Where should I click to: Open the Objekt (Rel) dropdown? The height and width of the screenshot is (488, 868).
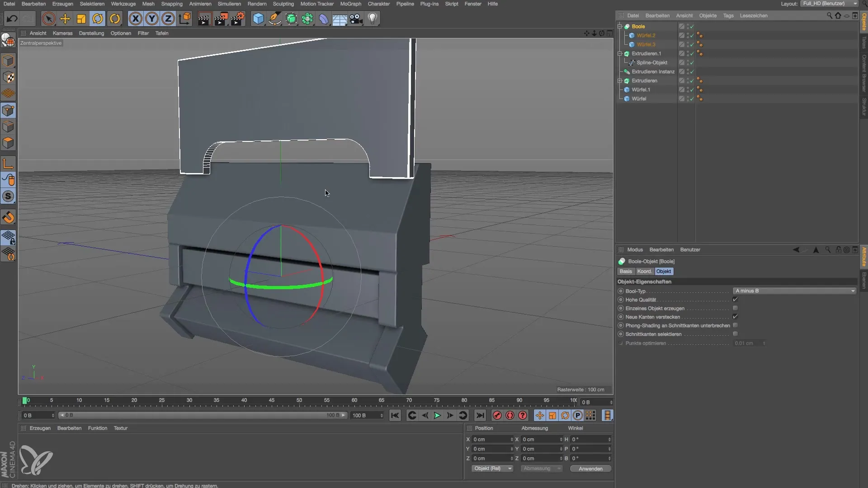pyautogui.click(x=492, y=469)
